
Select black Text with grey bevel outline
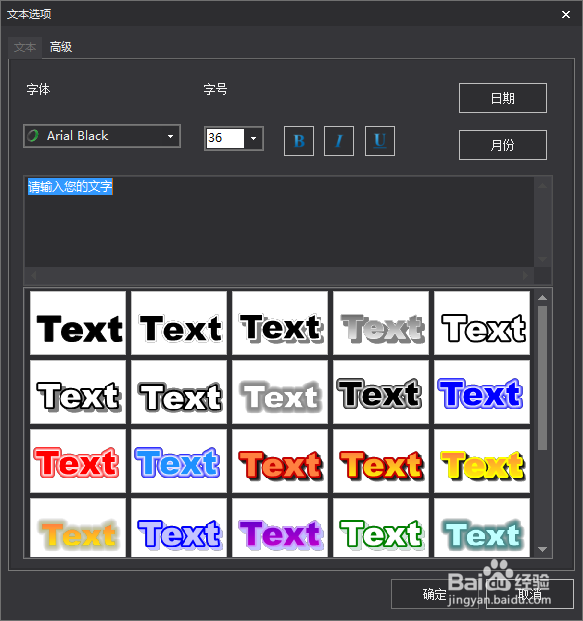[x=381, y=392]
